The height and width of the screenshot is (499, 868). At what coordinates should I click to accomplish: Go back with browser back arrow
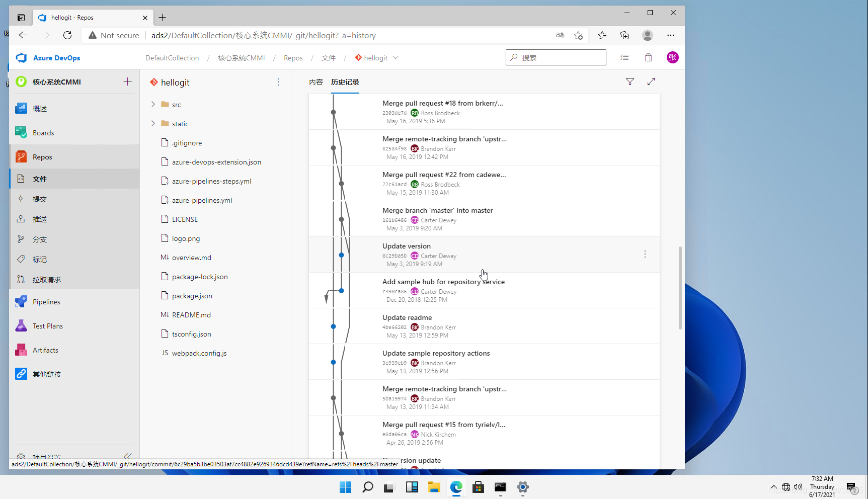(23, 35)
